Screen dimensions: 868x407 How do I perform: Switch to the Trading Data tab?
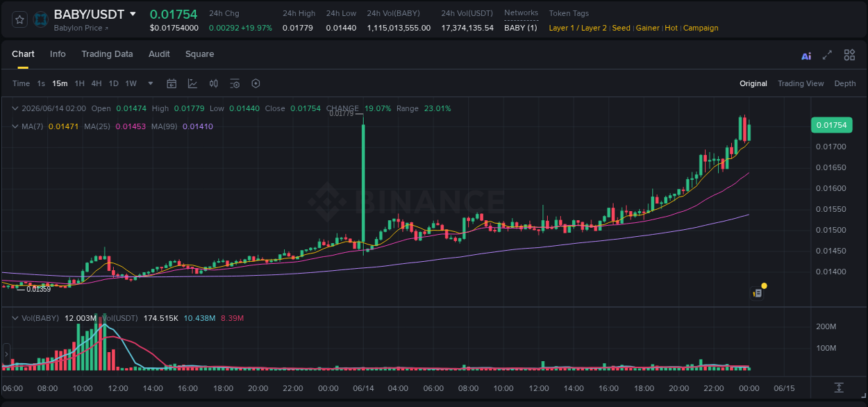pyautogui.click(x=107, y=54)
